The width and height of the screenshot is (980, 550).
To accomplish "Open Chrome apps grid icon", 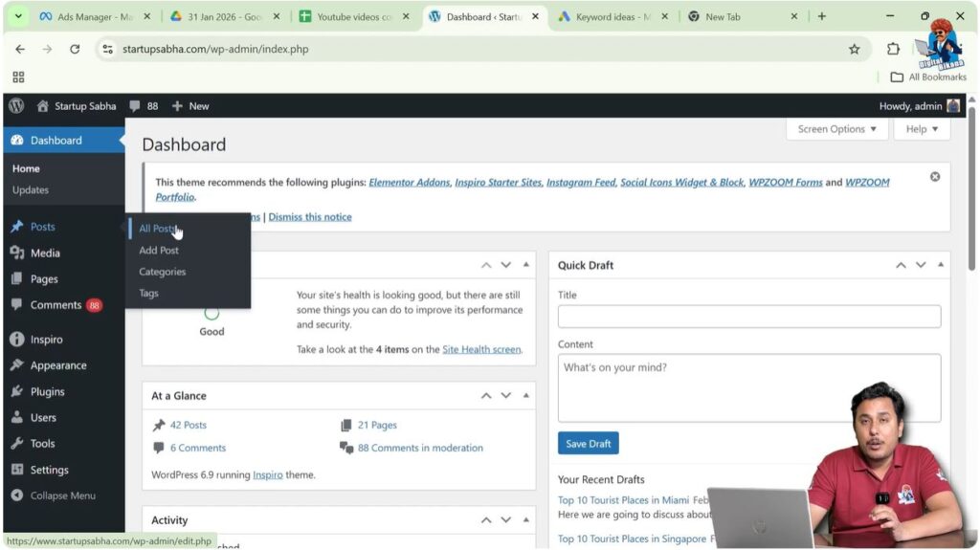I will pos(18,77).
